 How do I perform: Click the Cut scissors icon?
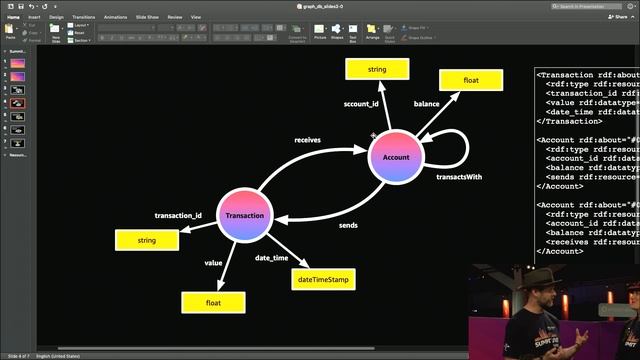tap(25, 25)
